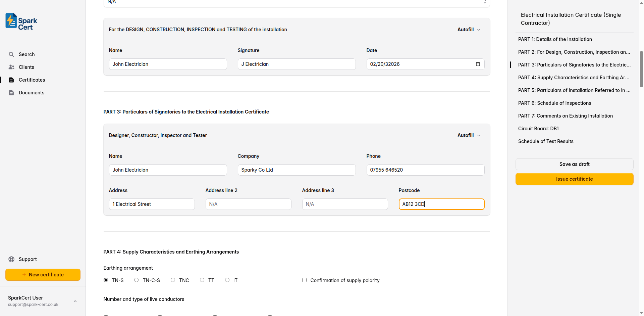
Task: Click the Issue certificate button
Action: click(574, 179)
